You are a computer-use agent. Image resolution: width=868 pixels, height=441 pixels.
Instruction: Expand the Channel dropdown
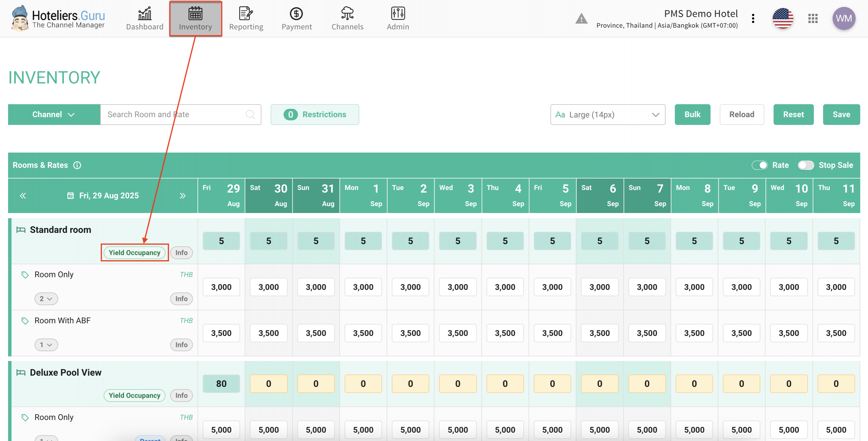click(x=54, y=115)
